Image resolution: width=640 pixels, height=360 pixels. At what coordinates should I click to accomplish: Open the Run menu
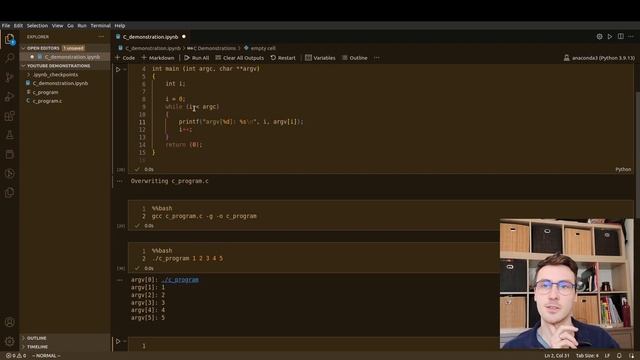(x=82, y=25)
